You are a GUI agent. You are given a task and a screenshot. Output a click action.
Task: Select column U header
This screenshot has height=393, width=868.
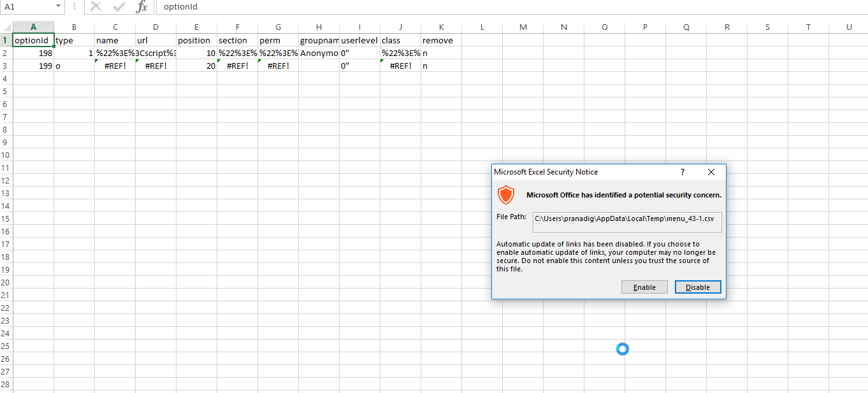[849, 27]
